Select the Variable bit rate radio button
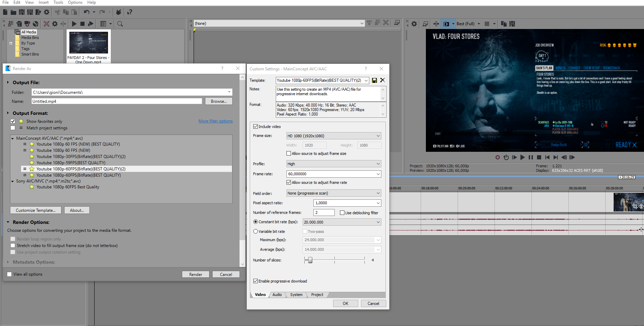The image size is (644, 326). click(x=255, y=231)
